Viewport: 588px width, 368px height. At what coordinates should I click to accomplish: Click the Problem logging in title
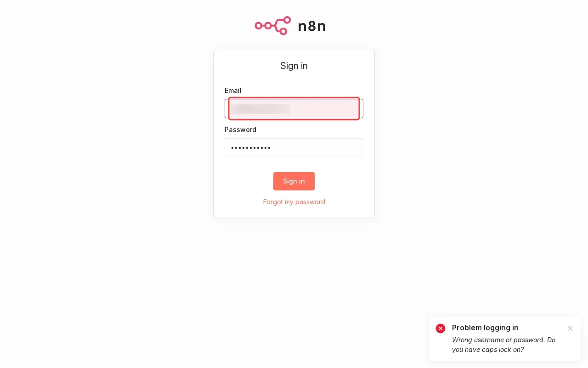pos(485,328)
